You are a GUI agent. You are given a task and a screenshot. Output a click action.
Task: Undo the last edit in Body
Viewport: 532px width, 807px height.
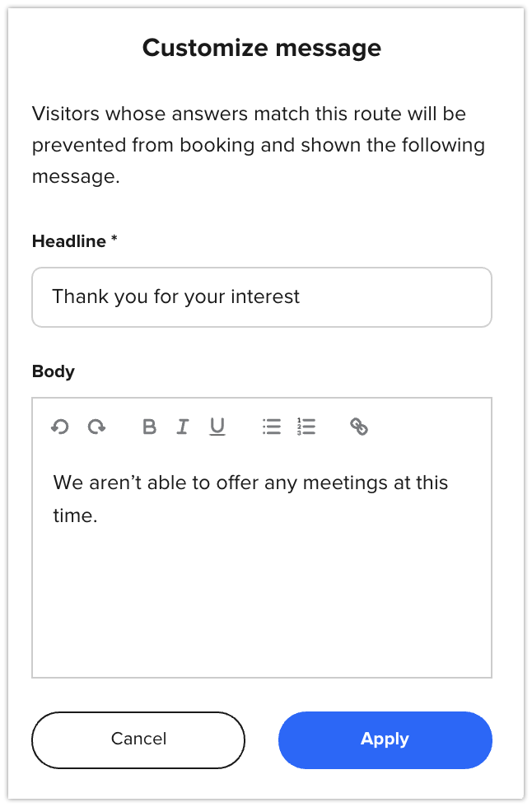[x=59, y=427]
